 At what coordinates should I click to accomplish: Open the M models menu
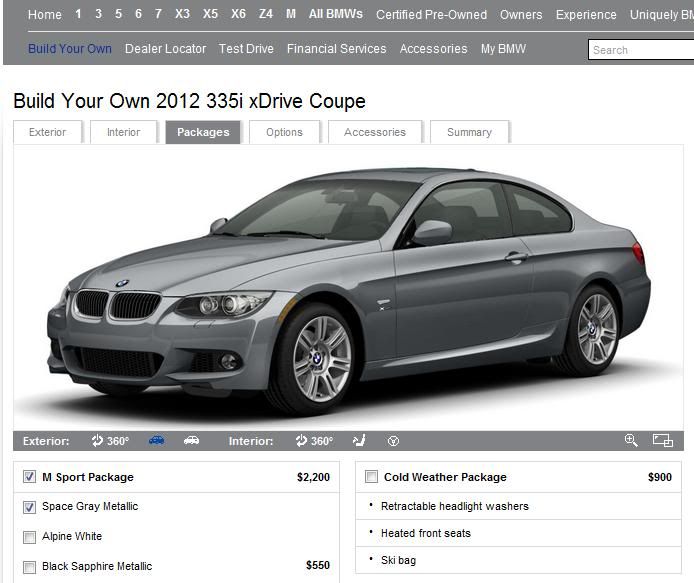291,14
